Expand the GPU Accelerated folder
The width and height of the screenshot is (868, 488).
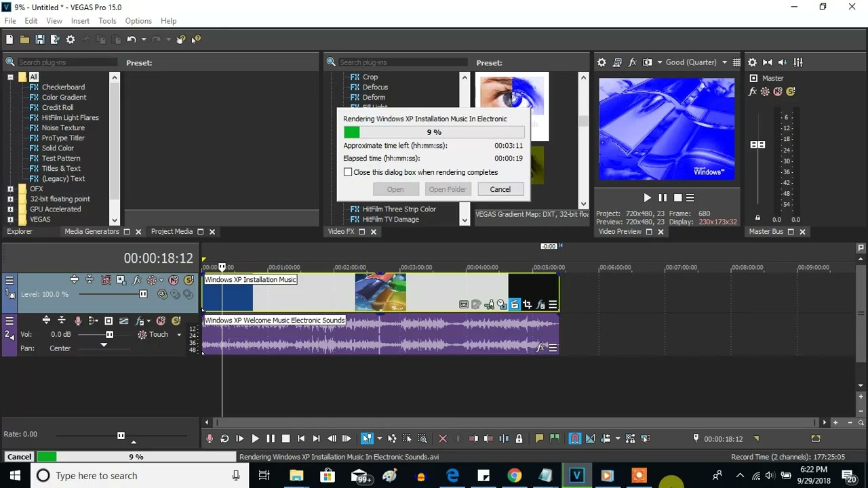(x=10, y=209)
